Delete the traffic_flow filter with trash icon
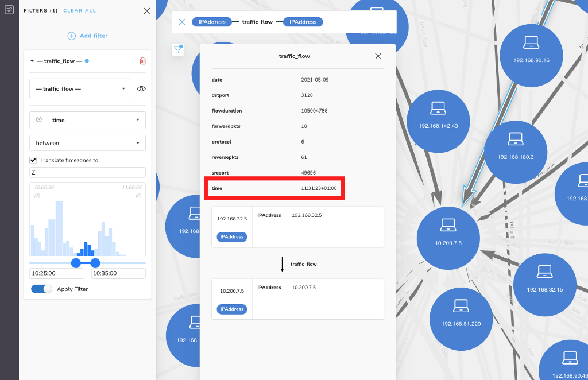Image resolution: width=588 pixels, height=380 pixels. tap(142, 61)
